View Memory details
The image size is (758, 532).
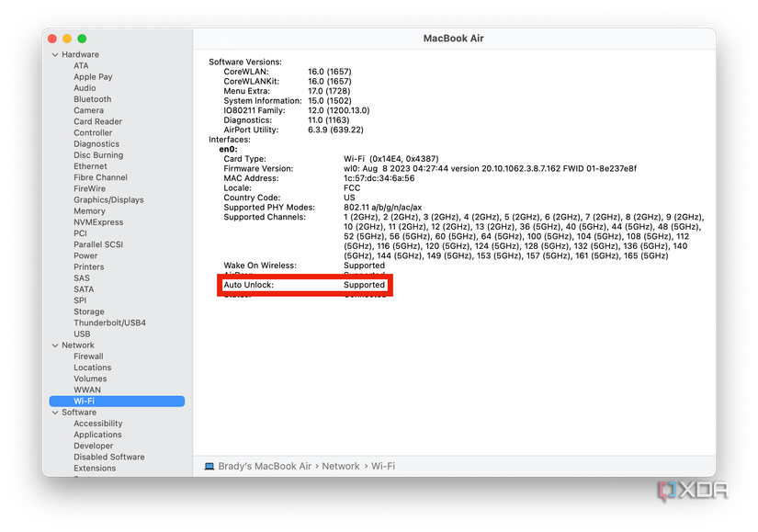(x=89, y=210)
